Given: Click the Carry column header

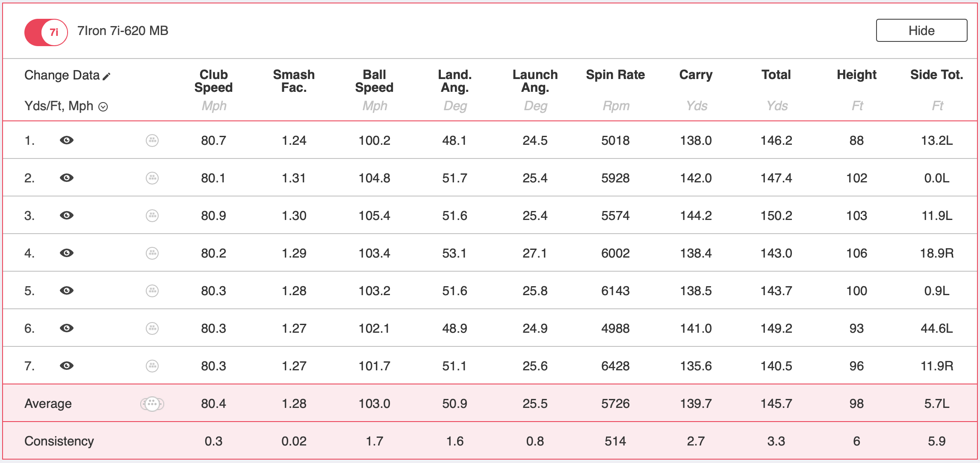Looking at the screenshot, I should pos(696,75).
